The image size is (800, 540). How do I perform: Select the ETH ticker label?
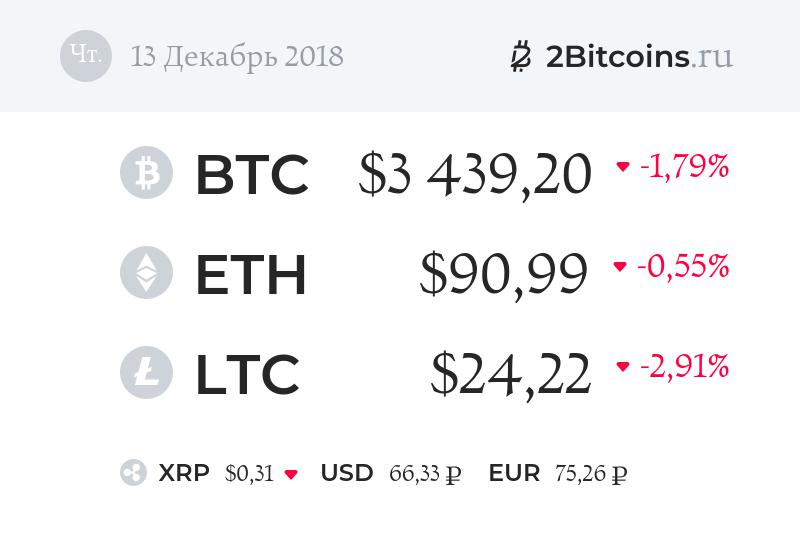(x=250, y=274)
